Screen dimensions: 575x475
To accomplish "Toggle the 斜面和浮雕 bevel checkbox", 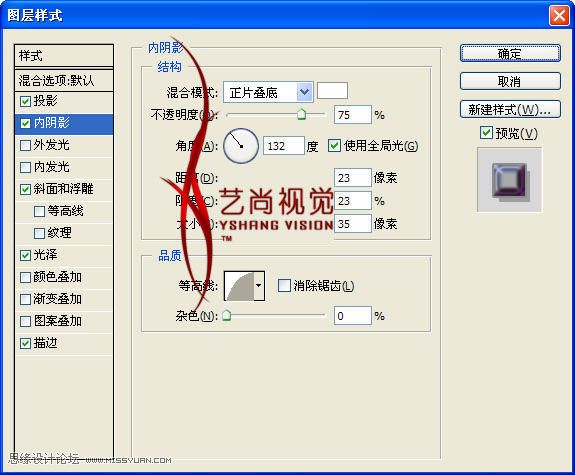I will 25,189.
